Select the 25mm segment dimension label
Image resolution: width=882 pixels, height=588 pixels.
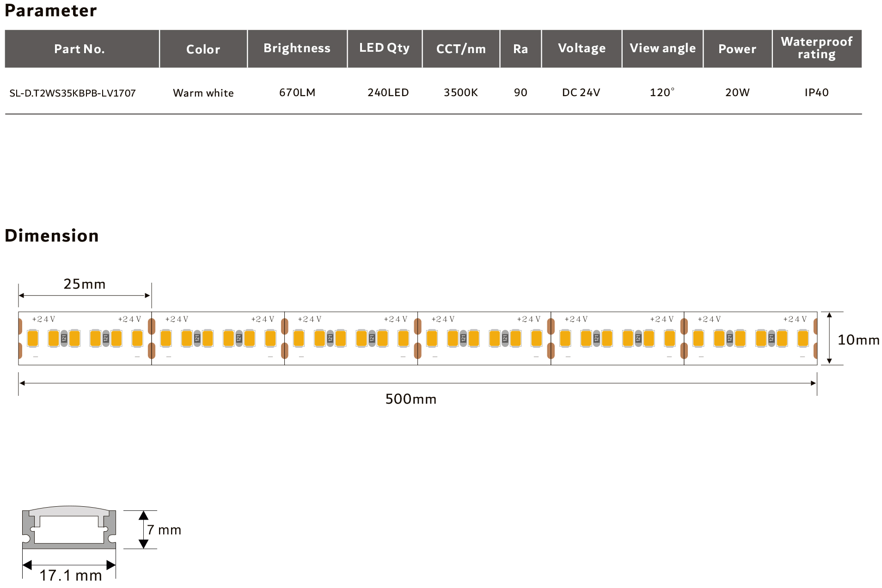(x=85, y=284)
